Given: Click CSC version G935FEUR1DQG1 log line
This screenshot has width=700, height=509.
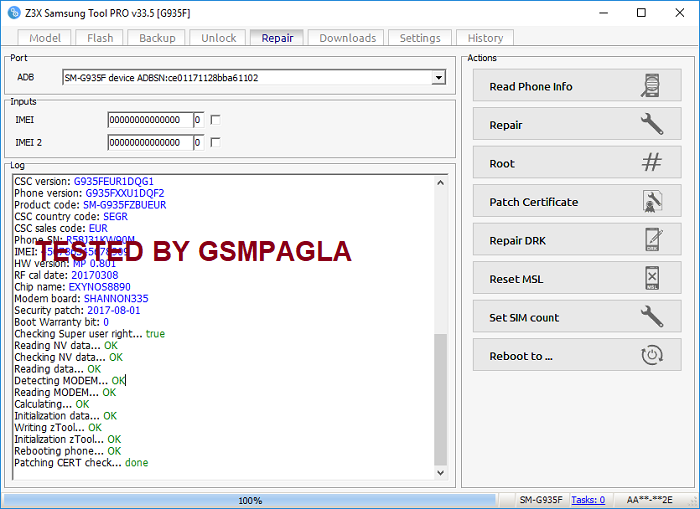Looking at the screenshot, I should click(x=84, y=181).
